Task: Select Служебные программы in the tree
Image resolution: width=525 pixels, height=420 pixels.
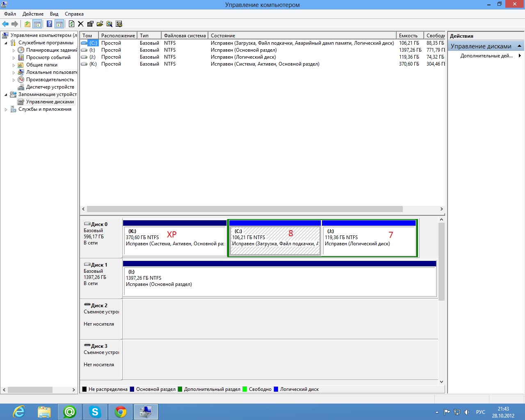Action: [x=46, y=43]
